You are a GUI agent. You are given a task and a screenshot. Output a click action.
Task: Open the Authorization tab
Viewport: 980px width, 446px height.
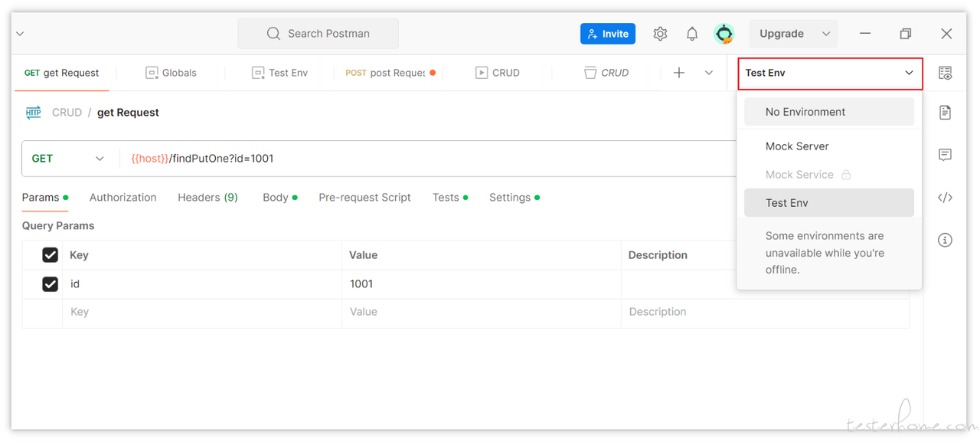coord(122,198)
